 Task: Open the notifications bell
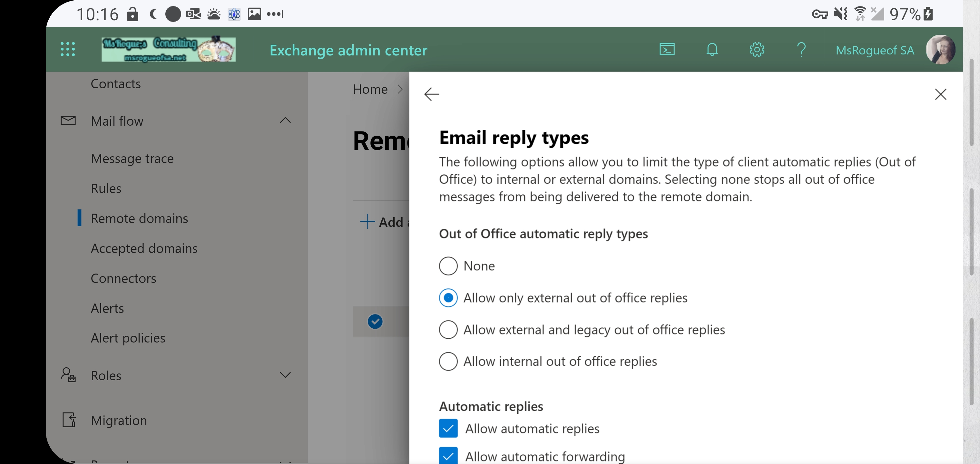pos(712,49)
